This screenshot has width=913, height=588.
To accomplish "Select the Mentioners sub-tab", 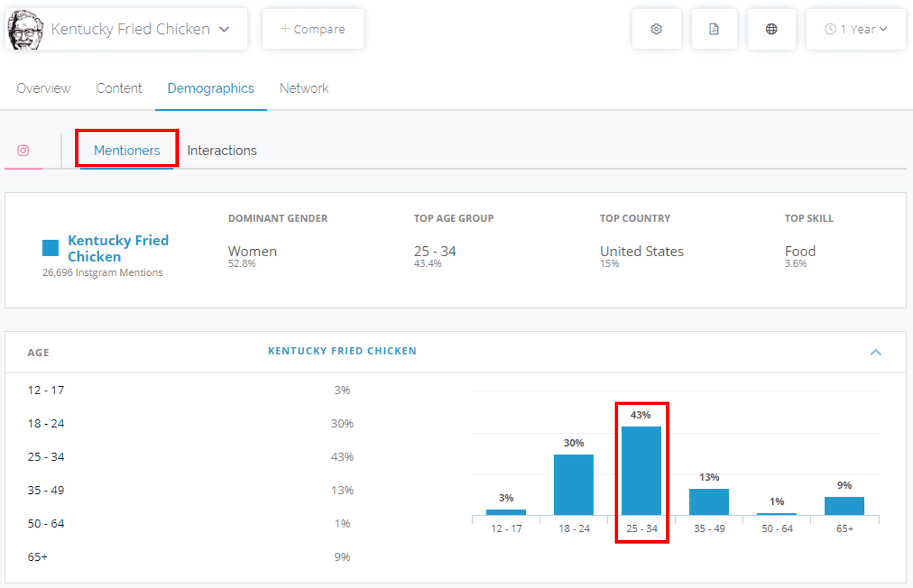I will (127, 151).
